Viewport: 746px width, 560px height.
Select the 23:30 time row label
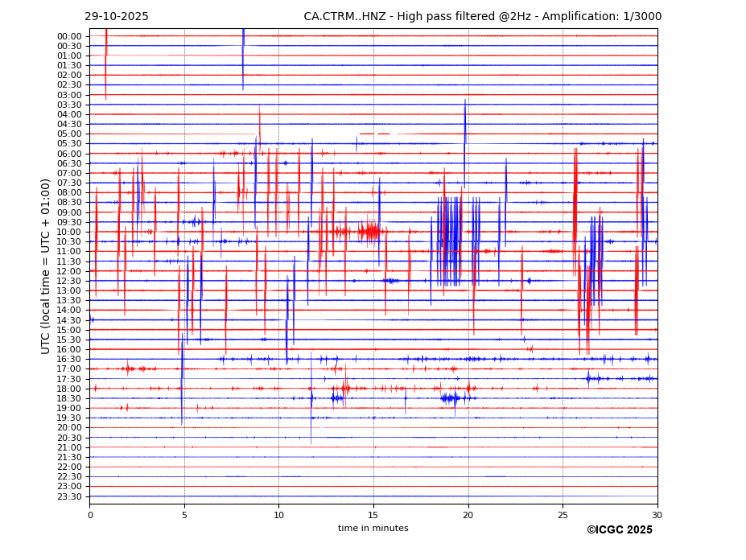tap(69, 496)
